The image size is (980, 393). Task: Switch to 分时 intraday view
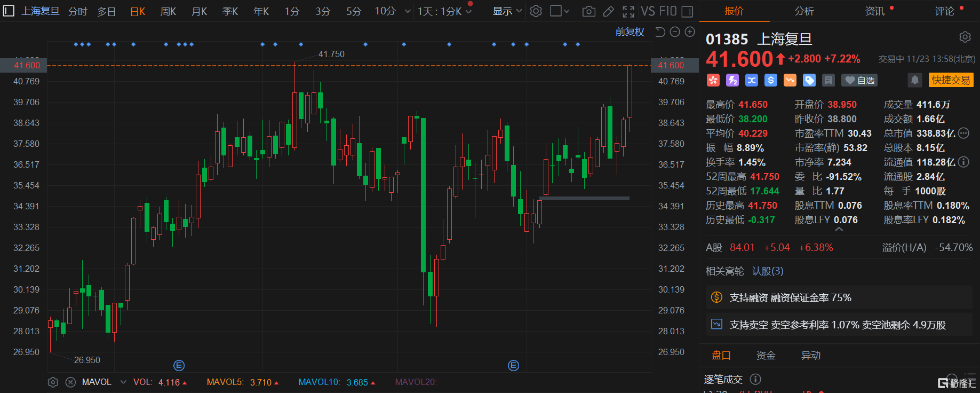(x=77, y=11)
